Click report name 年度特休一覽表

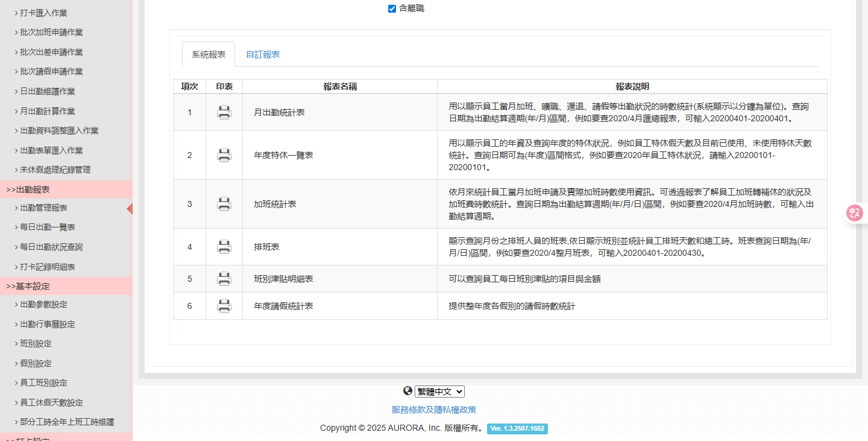point(283,155)
